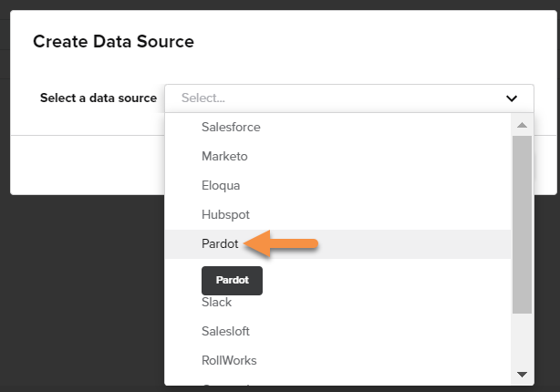This screenshot has height=392, width=560.
Task: Open the Select a data source dropdown
Action: [x=349, y=98]
